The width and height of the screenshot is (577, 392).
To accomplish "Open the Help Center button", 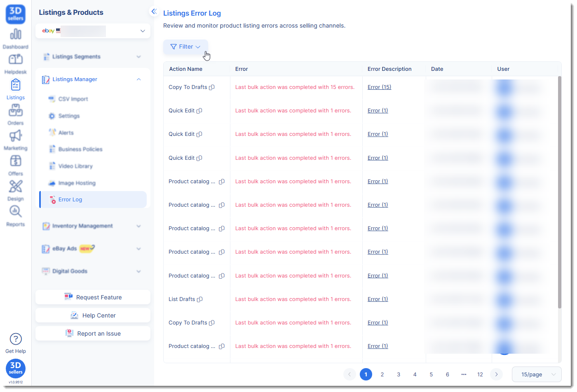I will pyautogui.click(x=93, y=315).
